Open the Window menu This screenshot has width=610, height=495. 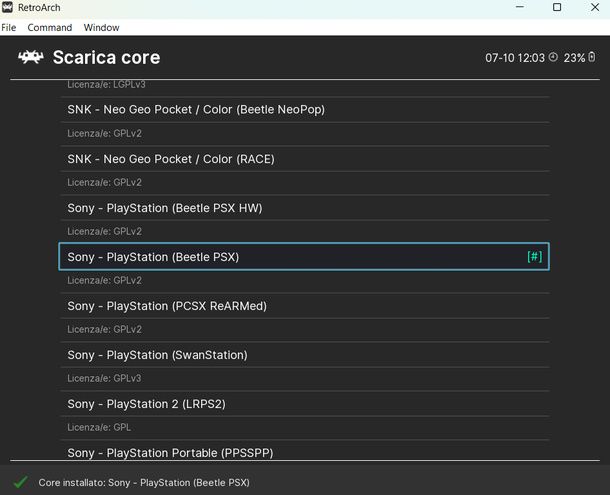[101, 28]
